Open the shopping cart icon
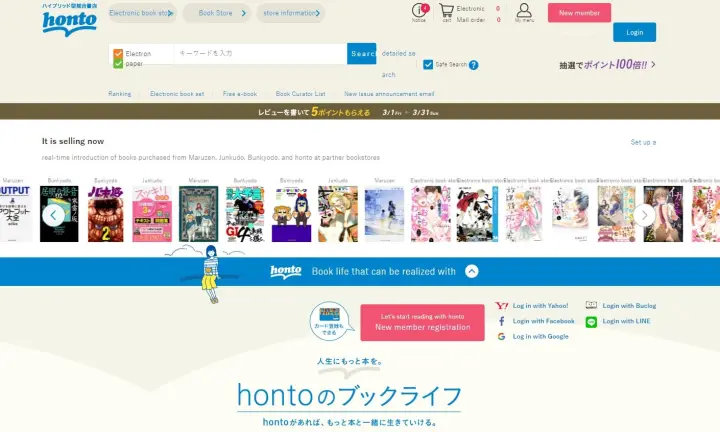The height and width of the screenshot is (432, 720). (446, 11)
